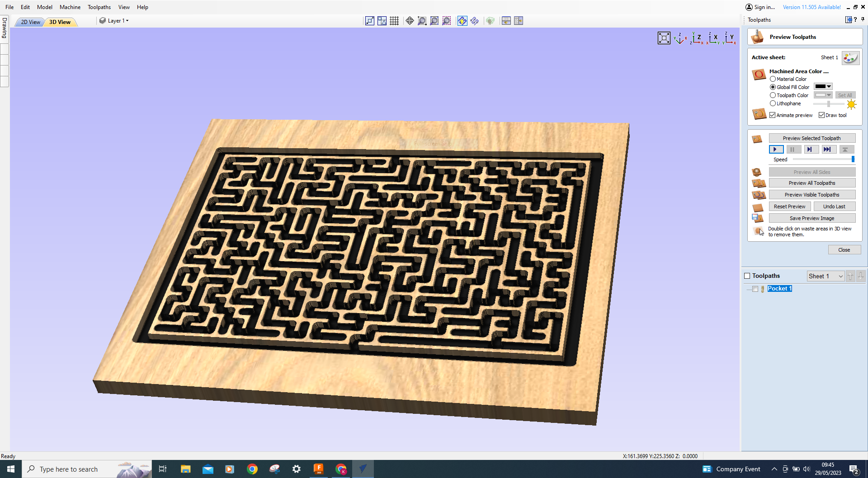
Task: Uncheck Animate preview
Action: click(x=772, y=115)
